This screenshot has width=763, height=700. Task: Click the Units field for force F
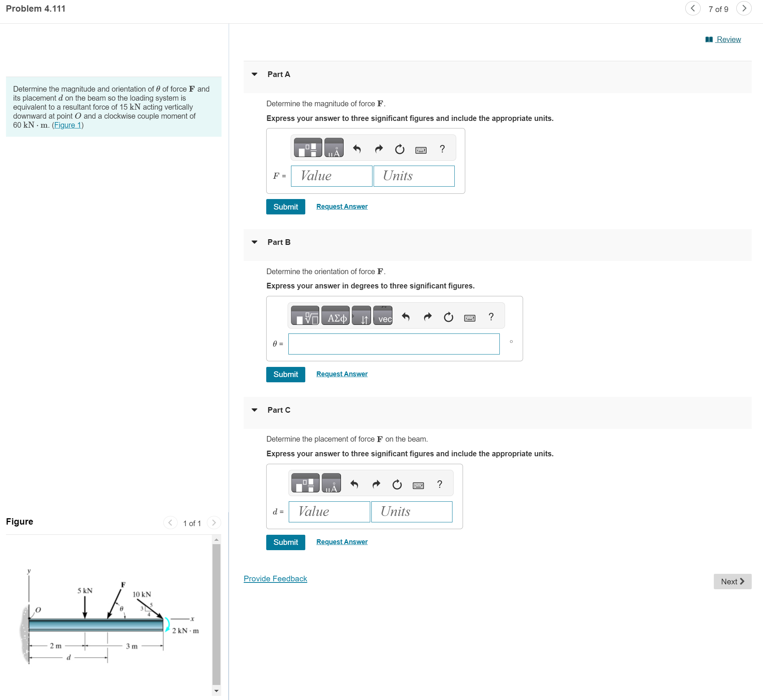click(x=413, y=176)
